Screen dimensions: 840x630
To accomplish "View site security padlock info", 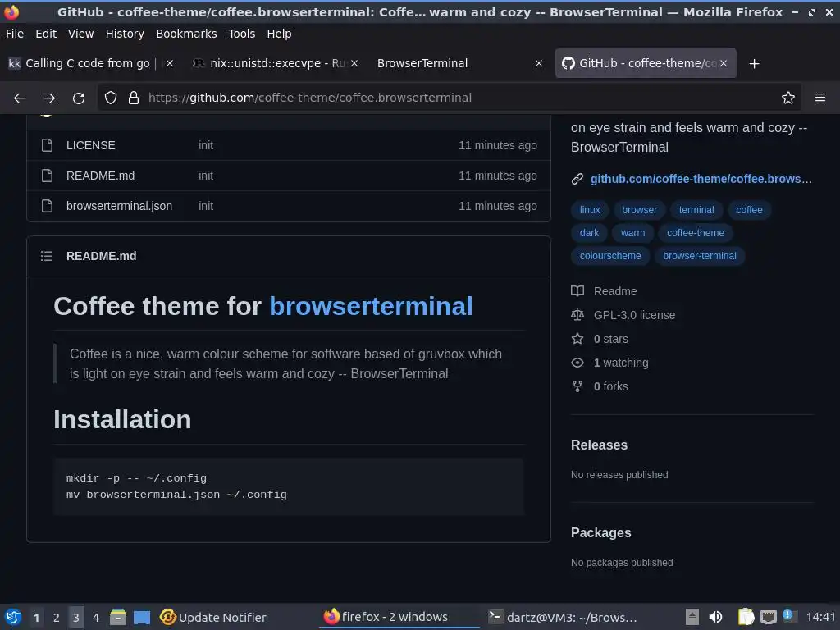I will click(134, 98).
